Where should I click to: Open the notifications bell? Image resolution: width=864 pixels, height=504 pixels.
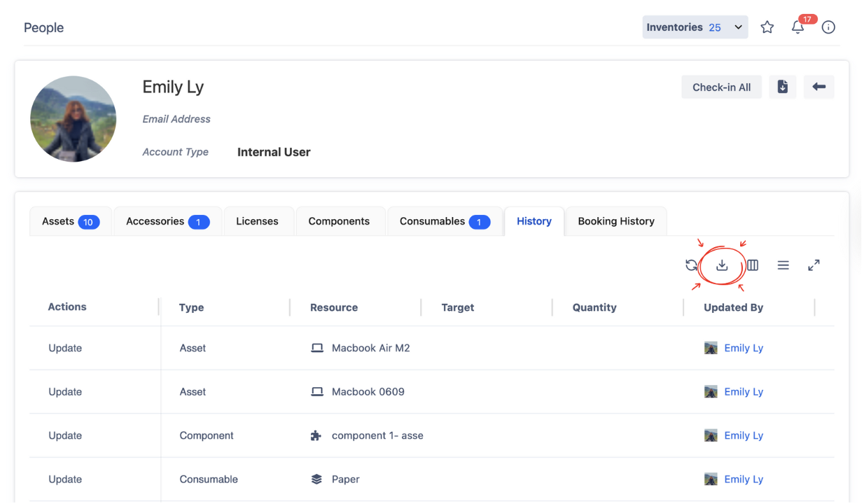[x=797, y=27]
